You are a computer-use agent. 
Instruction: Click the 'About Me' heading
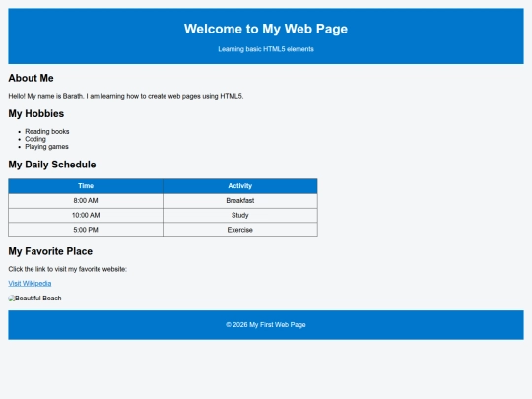[x=31, y=78]
